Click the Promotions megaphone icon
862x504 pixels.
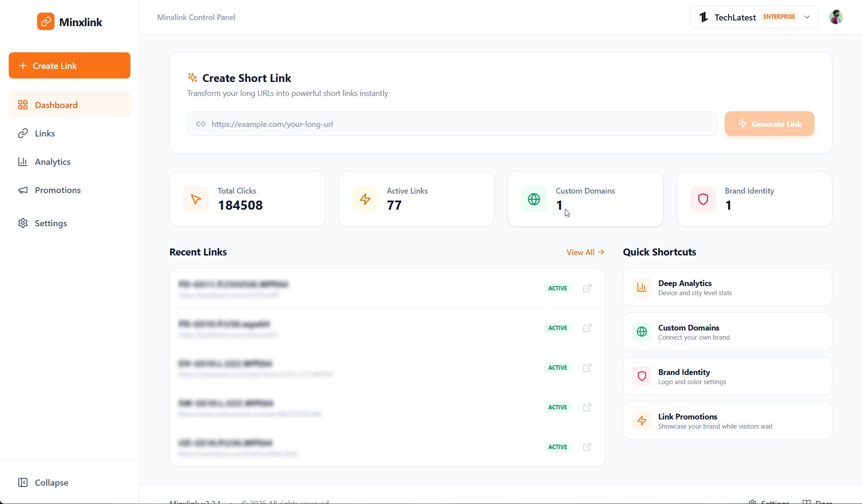pyautogui.click(x=23, y=190)
